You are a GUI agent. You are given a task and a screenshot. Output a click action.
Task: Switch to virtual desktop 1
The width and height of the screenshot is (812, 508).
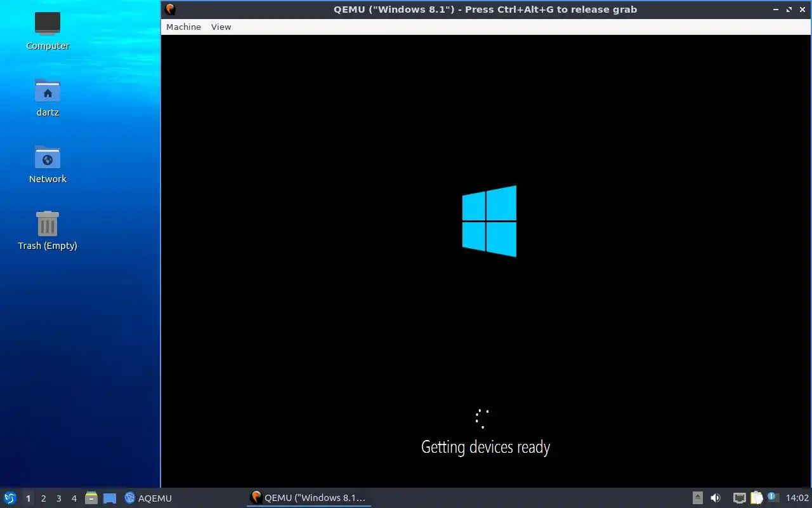pyautogui.click(x=28, y=498)
